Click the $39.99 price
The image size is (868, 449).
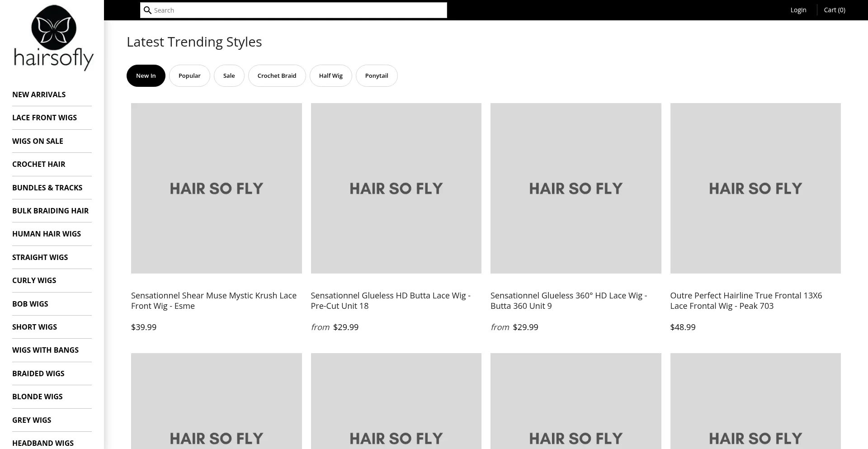pos(144,327)
